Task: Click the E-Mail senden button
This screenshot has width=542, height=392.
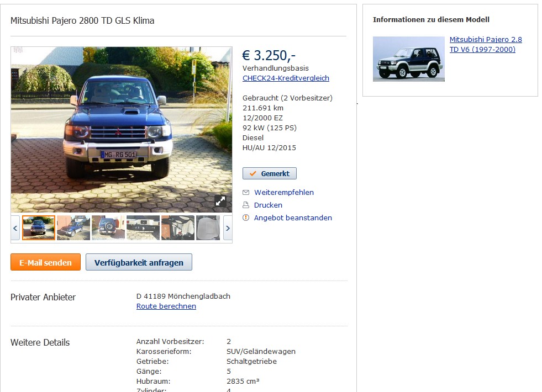Action: coord(46,262)
